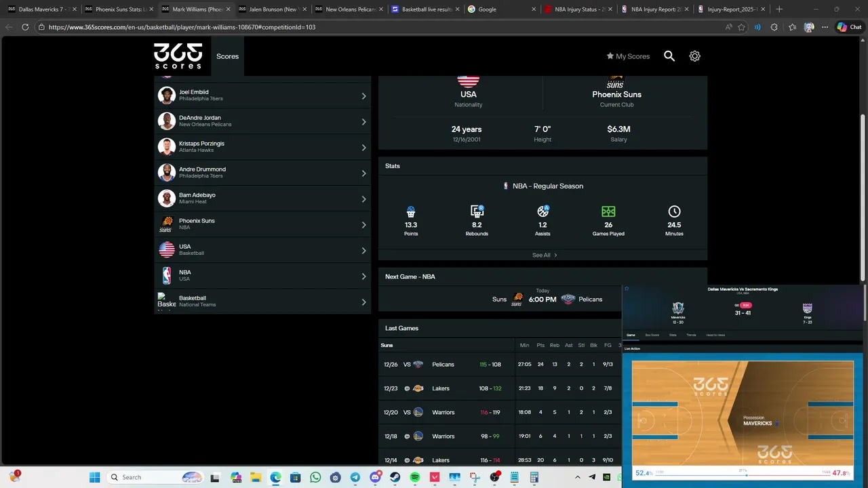This screenshot has width=868, height=488.
Task: Open the Copilot Chat button
Action: (849, 27)
